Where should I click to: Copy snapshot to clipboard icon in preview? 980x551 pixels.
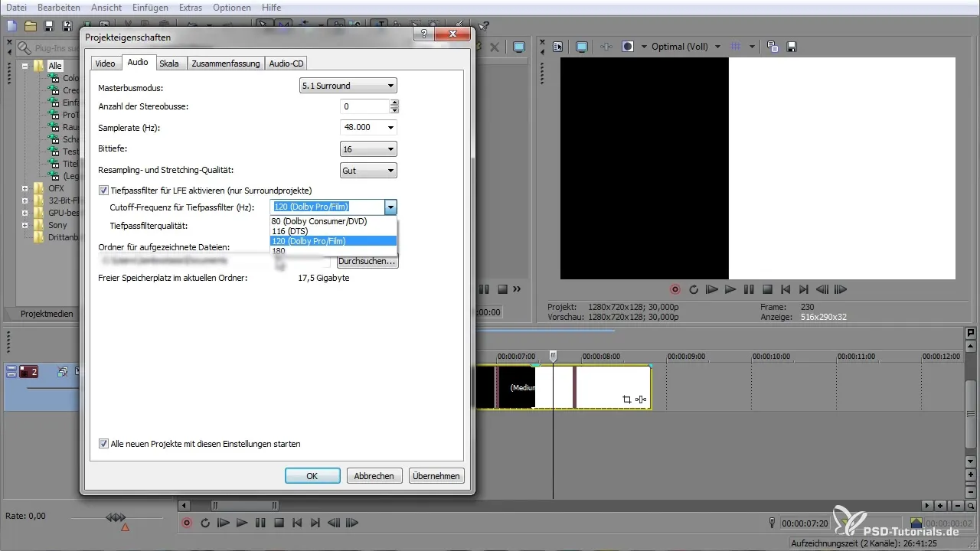(x=772, y=47)
